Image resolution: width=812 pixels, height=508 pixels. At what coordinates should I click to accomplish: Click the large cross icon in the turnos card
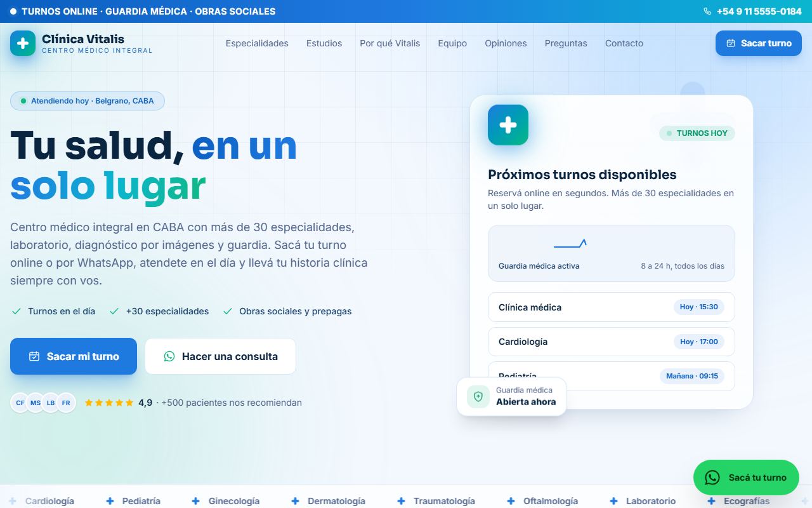[508, 125]
